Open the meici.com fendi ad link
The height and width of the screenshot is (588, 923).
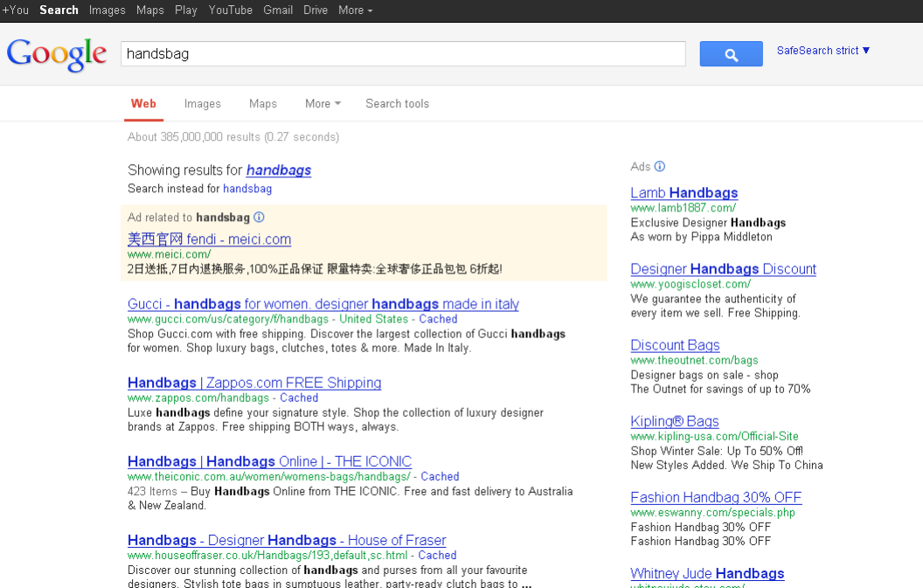pyautogui.click(x=209, y=239)
